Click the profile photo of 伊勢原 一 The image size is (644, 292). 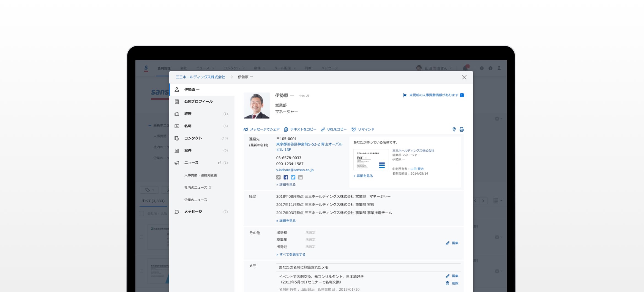(x=256, y=106)
